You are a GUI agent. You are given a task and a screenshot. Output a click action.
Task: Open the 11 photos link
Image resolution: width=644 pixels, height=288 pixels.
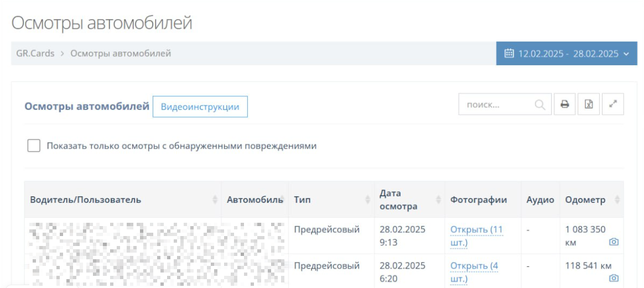tap(476, 236)
